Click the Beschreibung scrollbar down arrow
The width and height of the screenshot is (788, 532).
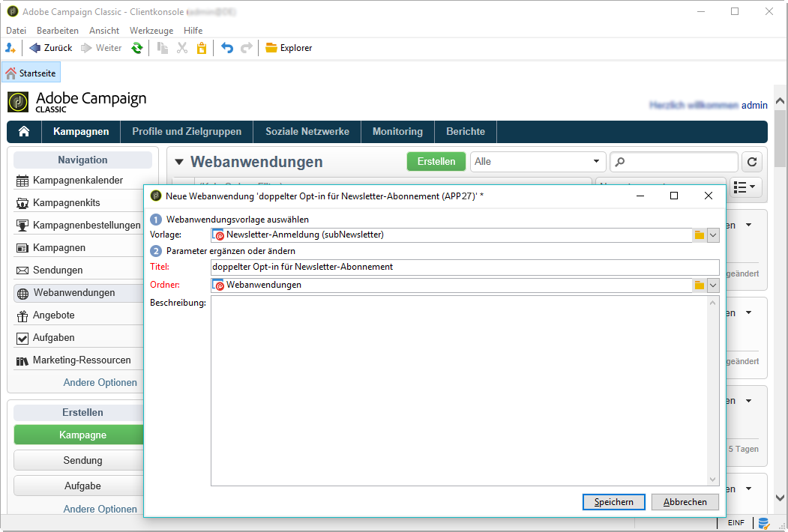[x=712, y=480]
